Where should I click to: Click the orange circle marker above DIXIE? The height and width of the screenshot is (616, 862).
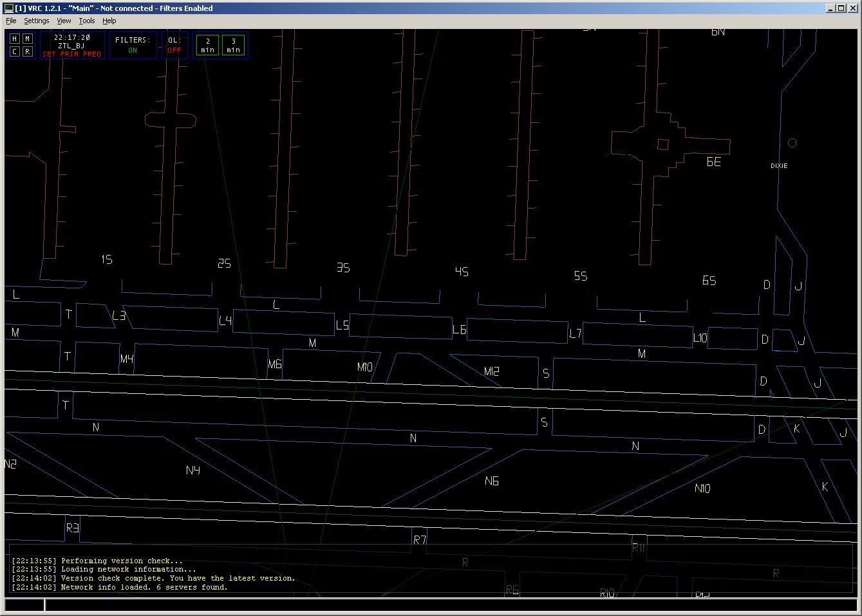792,143
